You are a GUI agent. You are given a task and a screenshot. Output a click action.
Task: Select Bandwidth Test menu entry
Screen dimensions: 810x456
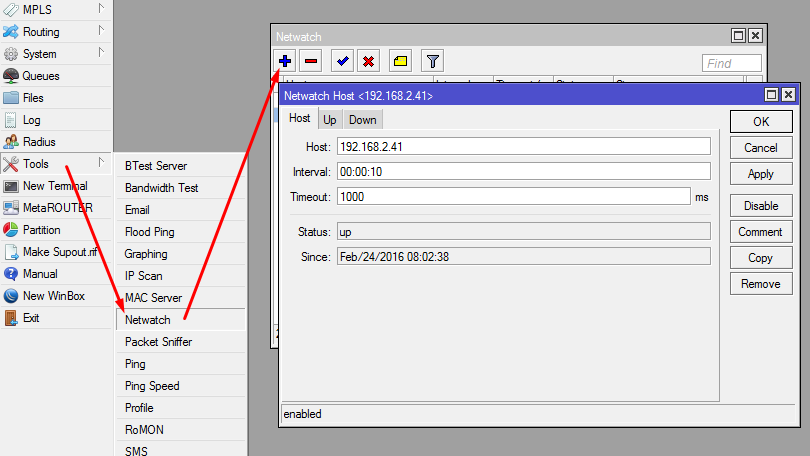[180, 188]
